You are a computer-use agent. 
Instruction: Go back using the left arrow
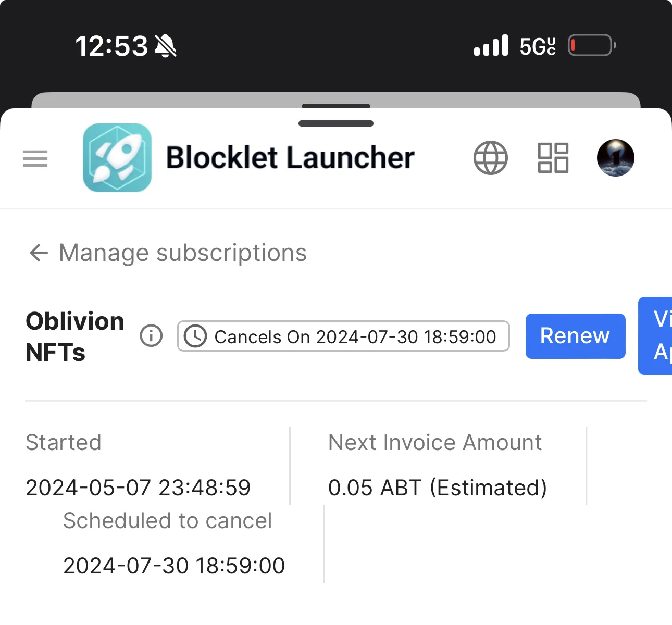point(39,253)
